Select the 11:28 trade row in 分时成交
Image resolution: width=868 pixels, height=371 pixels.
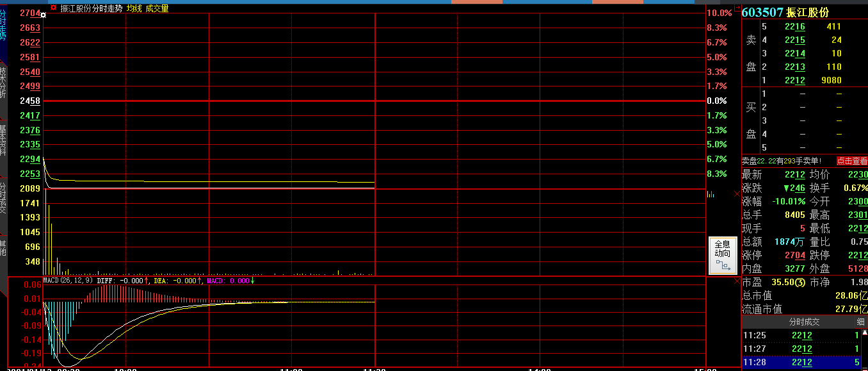click(x=801, y=363)
